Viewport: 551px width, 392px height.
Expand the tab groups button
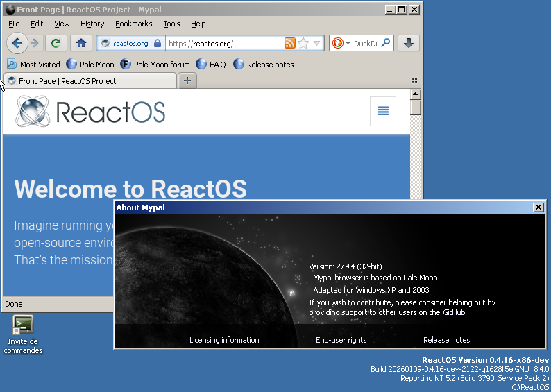tap(414, 80)
